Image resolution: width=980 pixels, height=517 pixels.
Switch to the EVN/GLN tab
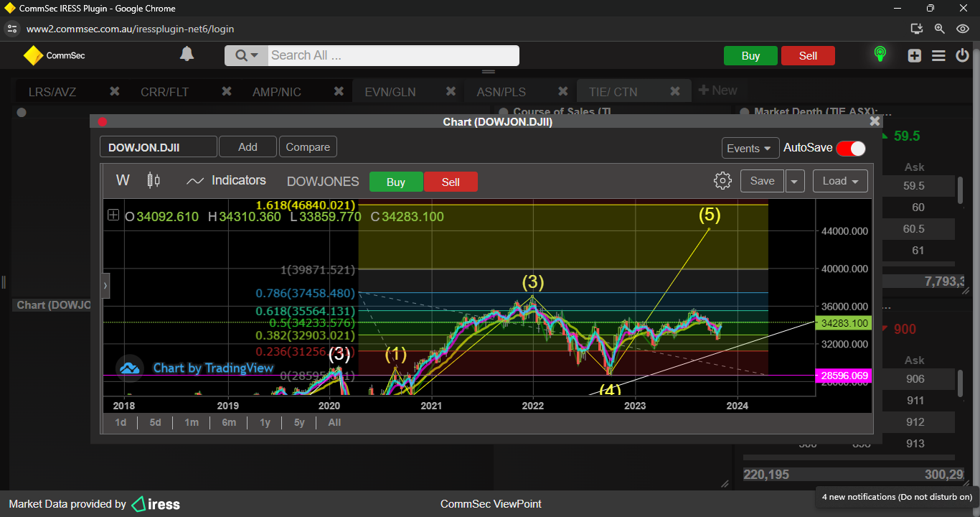[390, 92]
